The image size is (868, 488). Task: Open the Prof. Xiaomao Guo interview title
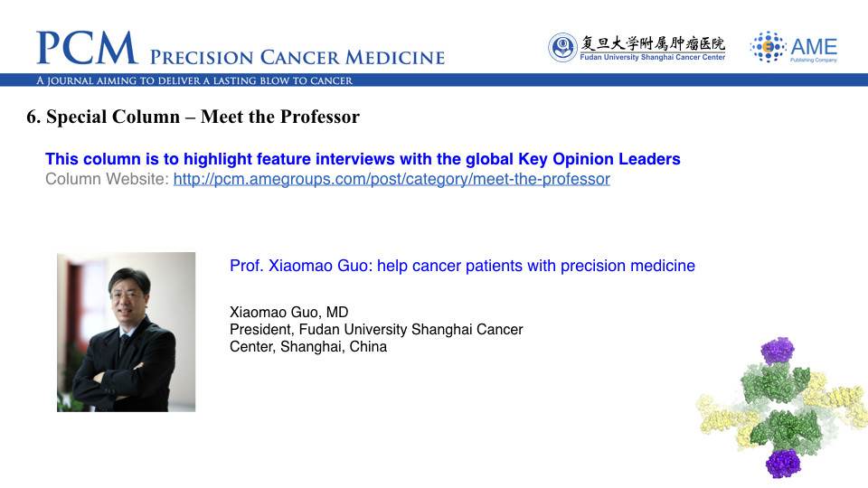pyautogui.click(x=462, y=266)
